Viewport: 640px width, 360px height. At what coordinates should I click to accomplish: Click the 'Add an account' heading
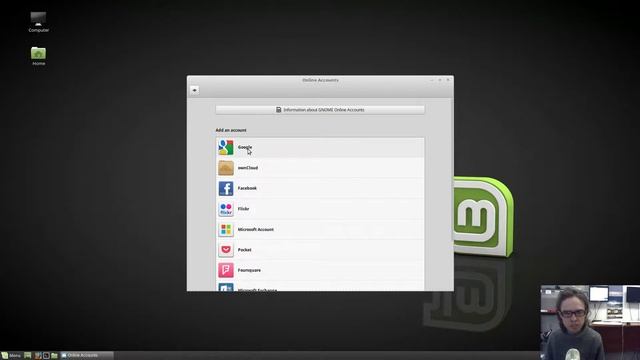(231, 130)
